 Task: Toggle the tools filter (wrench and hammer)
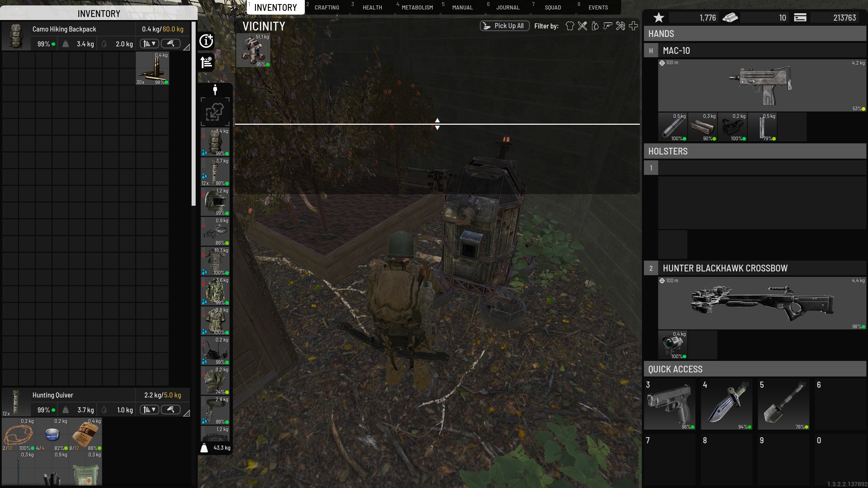point(620,26)
